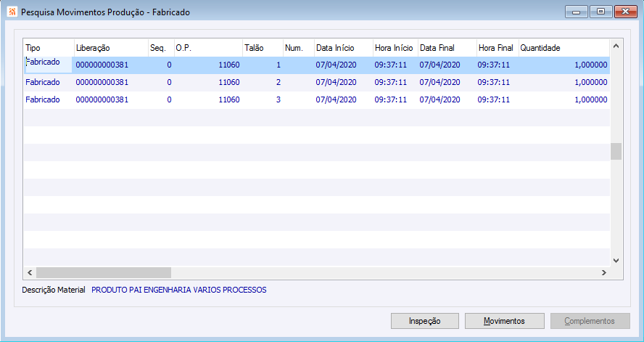The image size is (644, 342).
Task: Click vertical scrollbar down arrow
Action: pyautogui.click(x=616, y=260)
